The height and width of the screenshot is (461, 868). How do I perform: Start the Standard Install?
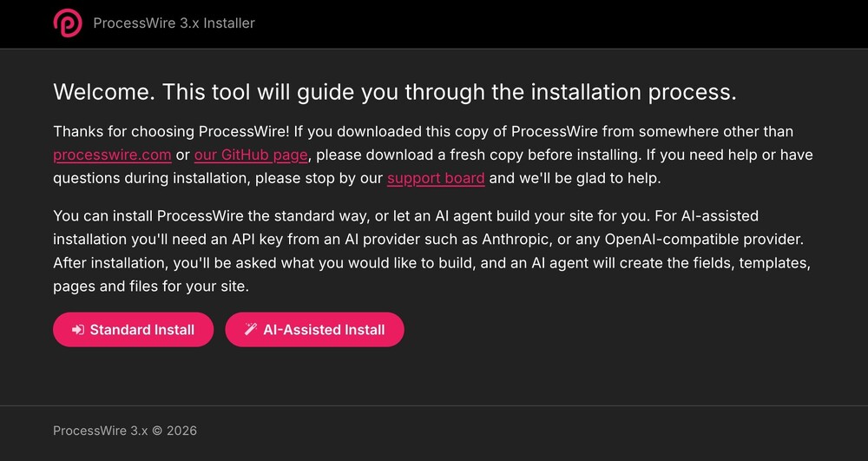pos(134,330)
